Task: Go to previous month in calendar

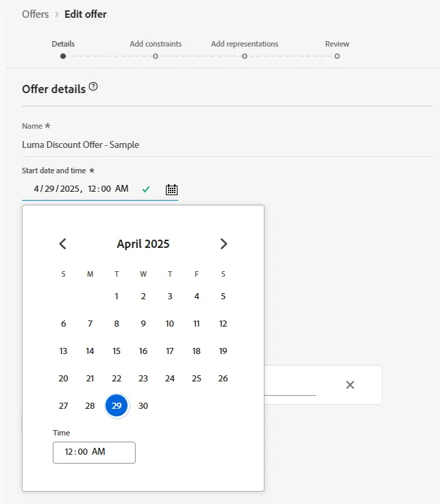Action: 63,244
